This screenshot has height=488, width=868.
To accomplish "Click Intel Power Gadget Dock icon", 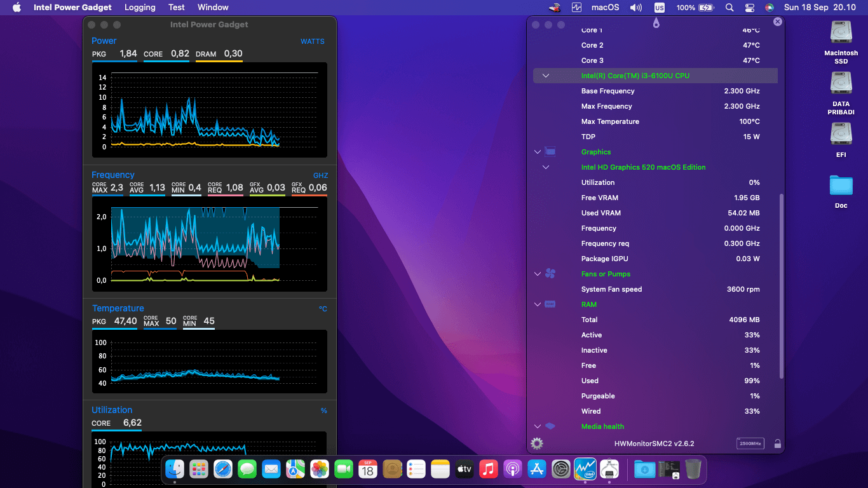I will tap(585, 470).
